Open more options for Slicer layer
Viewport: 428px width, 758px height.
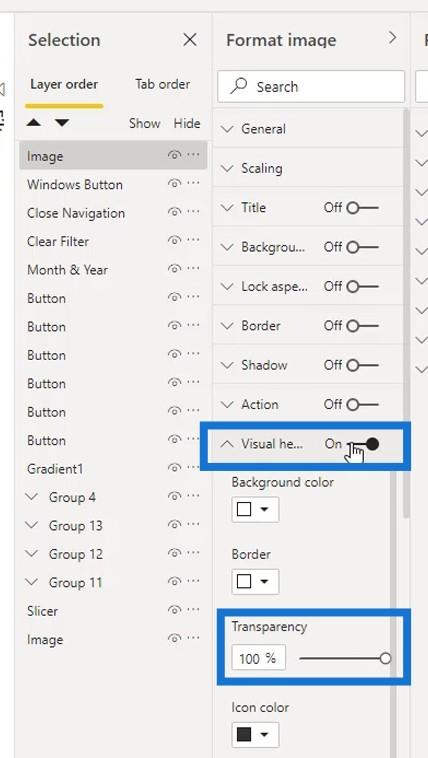tap(193, 609)
